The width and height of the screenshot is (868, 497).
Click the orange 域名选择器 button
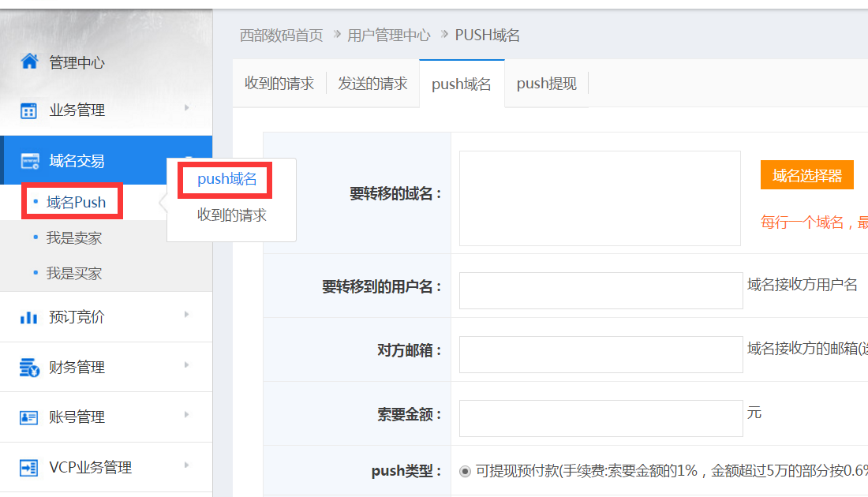point(806,175)
